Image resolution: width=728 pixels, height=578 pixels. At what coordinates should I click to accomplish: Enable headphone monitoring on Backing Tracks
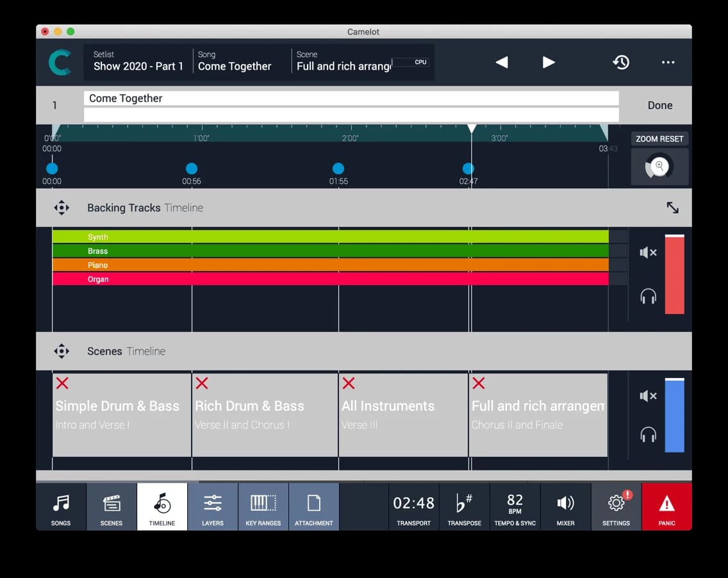point(648,296)
